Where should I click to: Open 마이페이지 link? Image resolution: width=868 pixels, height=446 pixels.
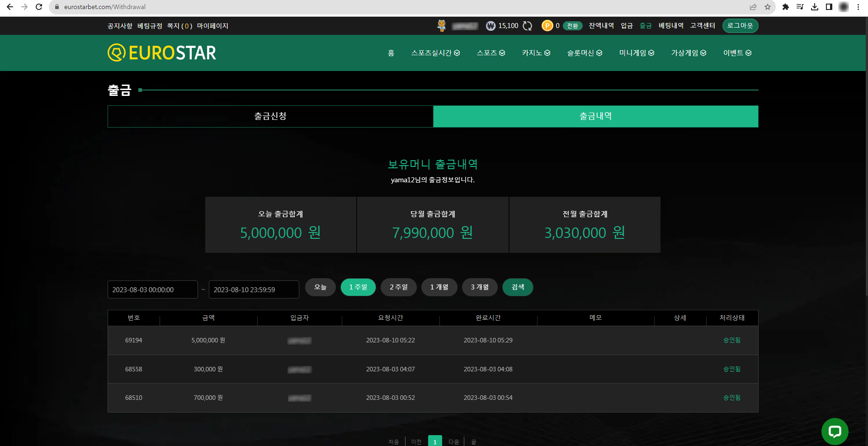tap(212, 26)
